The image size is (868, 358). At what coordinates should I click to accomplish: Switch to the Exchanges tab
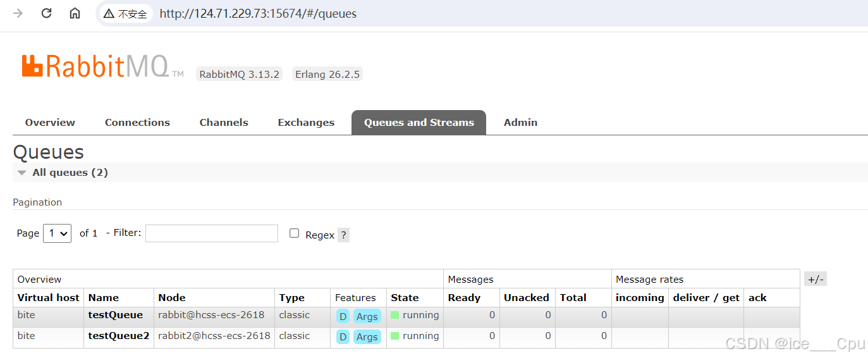click(x=306, y=123)
